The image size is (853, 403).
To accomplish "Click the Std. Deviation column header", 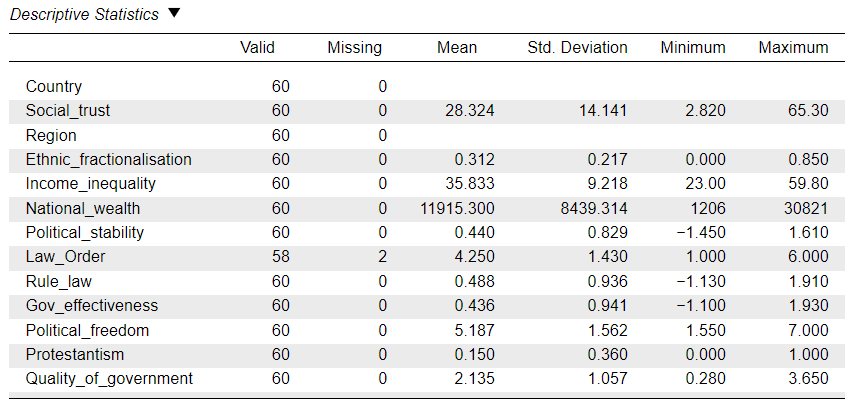I will click(577, 47).
